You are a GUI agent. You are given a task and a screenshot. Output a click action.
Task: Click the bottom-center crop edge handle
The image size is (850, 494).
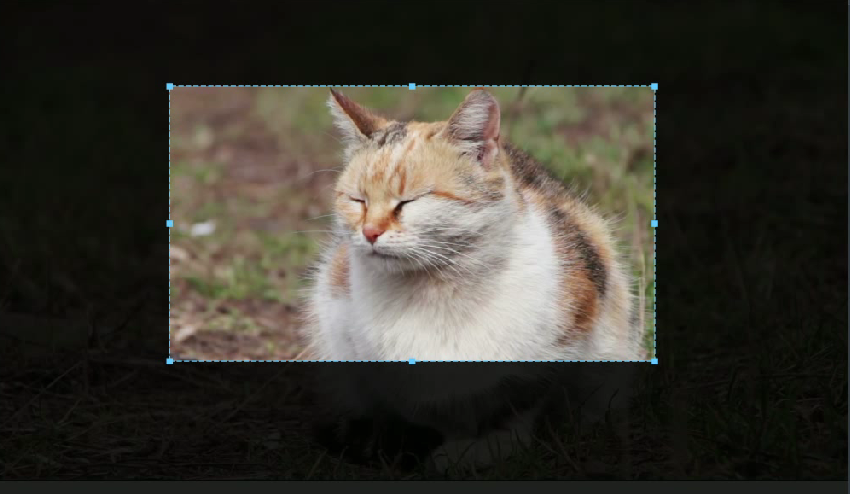point(412,360)
